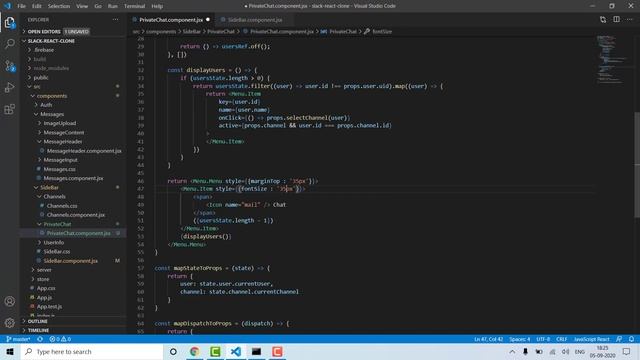The image size is (640, 360).
Task: Open notifications bell in status bar
Action: pyautogui.click(x=631, y=339)
